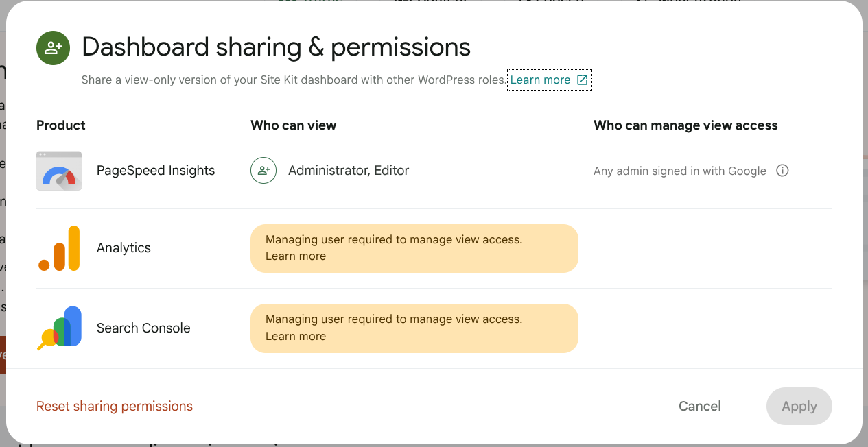Viewport: 868px width, 447px height.
Task: Click the PageSpeed Insights gauge icon
Action: click(59, 171)
